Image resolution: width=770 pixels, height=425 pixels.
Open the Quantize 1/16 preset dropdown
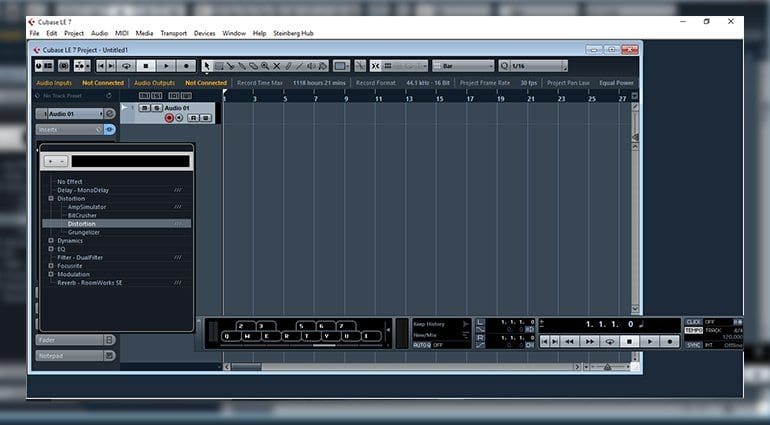point(539,66)
